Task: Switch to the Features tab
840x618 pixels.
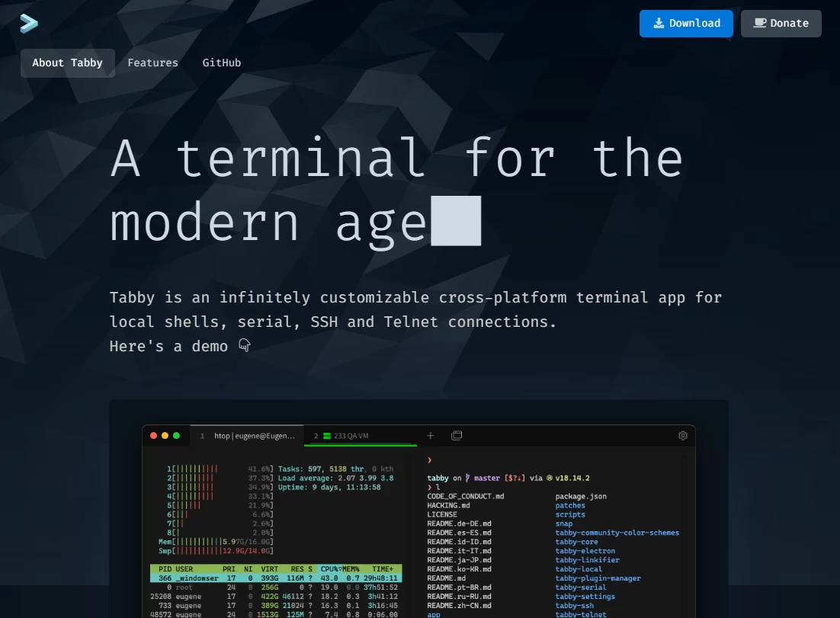Action: click(x=152, y=63)
